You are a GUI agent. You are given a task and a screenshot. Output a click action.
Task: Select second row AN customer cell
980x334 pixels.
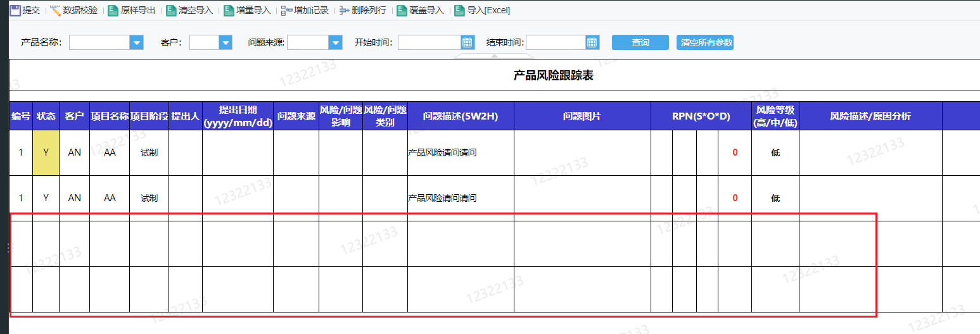[74, 198]
